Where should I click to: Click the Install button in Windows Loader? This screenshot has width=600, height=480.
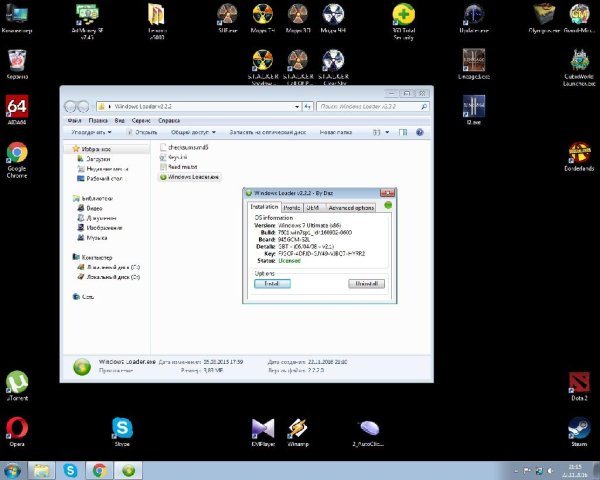coord(272,284)
